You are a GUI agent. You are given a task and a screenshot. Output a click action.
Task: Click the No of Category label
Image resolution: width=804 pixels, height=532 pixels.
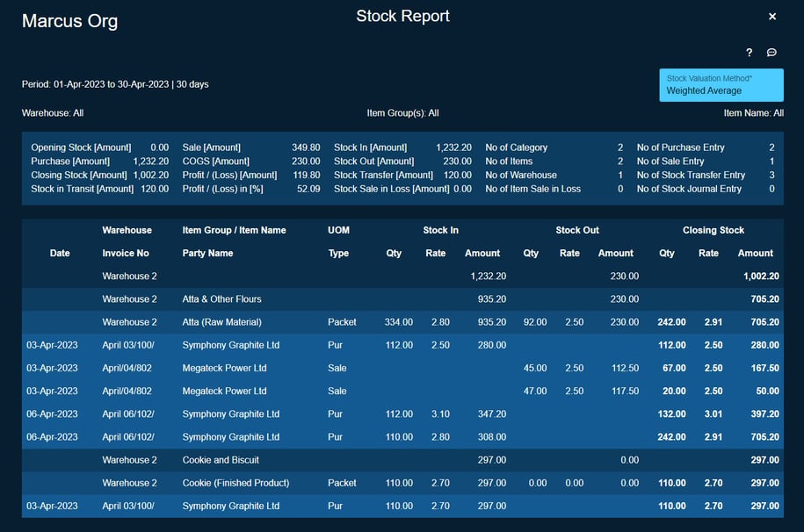click(517, 147)
